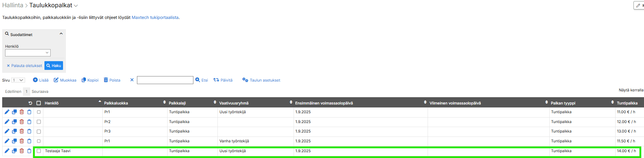
Task: Click Päivitä refresh icon
Action: click(216, 80)
